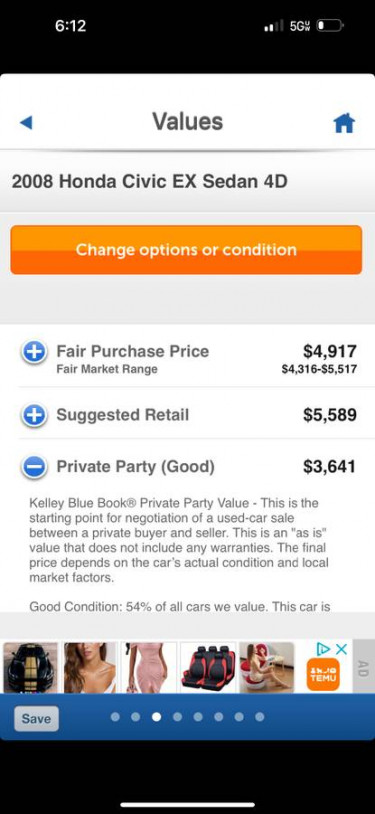Expand Suggested Retail details

[x=34, y=415]
